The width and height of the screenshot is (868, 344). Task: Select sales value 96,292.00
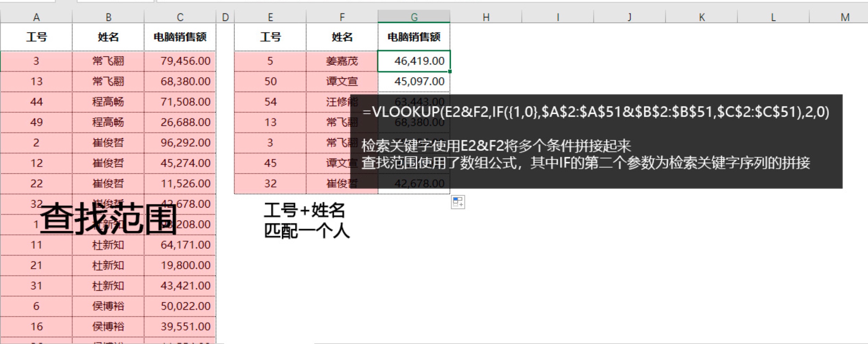click(x=180, y=143)
